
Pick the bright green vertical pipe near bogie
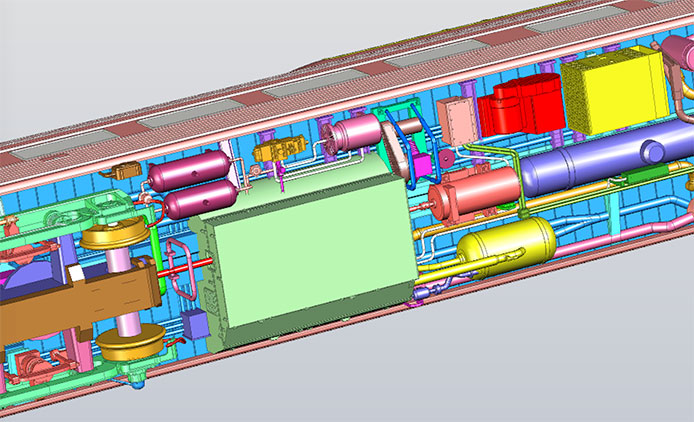pyautogui.click(x=157, y=255)
